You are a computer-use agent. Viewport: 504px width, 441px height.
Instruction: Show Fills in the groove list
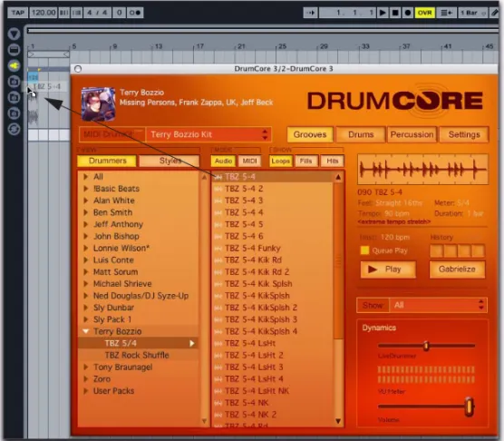305,161
